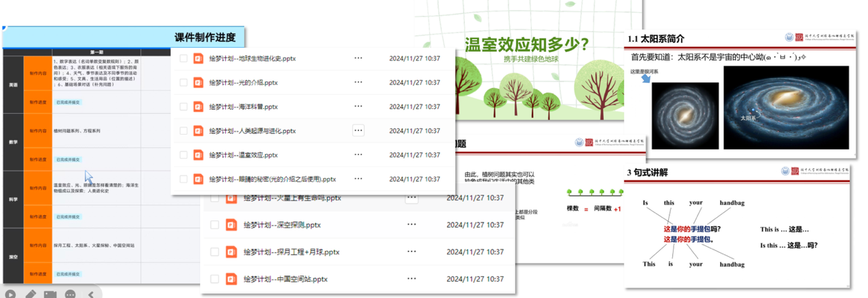Click PowerPoint icon for 深空探测.pptx
The image size is (868, 298).
(x=231, y=225)
